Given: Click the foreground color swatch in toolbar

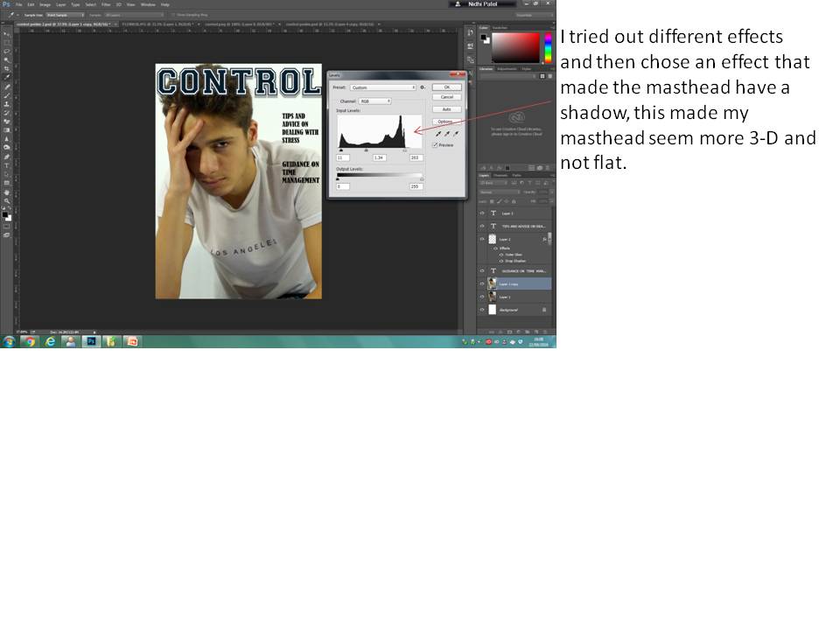Looking at the screenshot, I should pos(5,214).
